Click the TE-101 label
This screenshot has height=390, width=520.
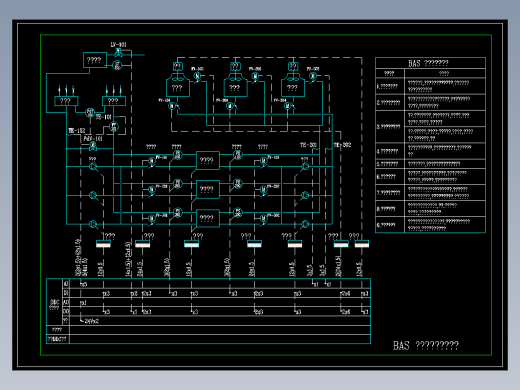[103, 117]
